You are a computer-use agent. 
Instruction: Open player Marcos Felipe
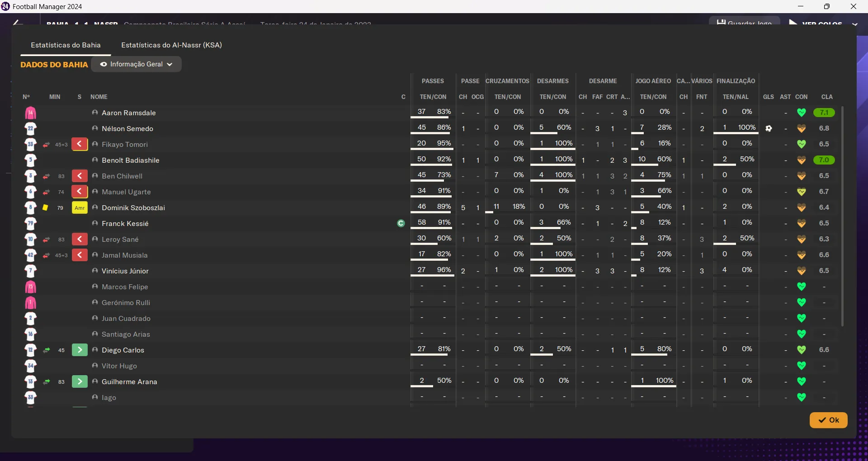tap(125, 287)
